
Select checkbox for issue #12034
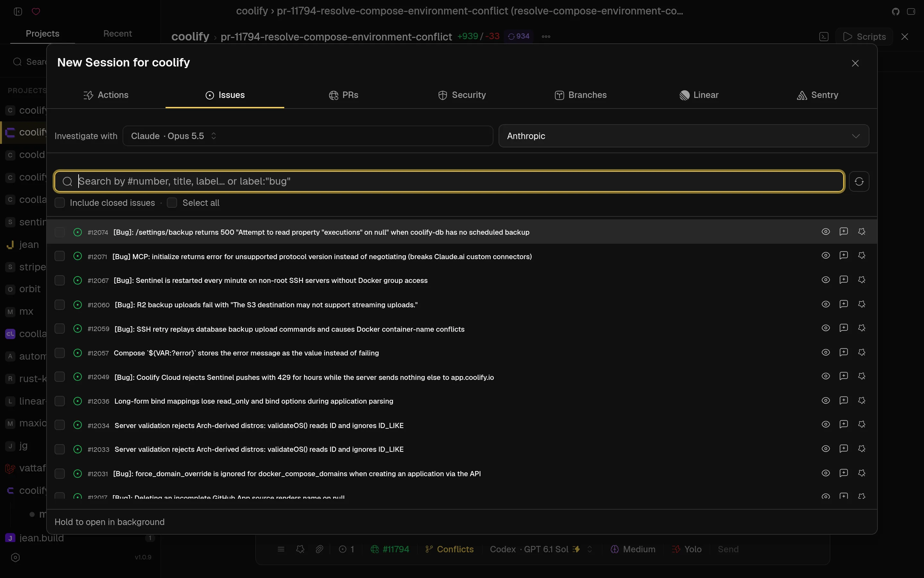60,425
